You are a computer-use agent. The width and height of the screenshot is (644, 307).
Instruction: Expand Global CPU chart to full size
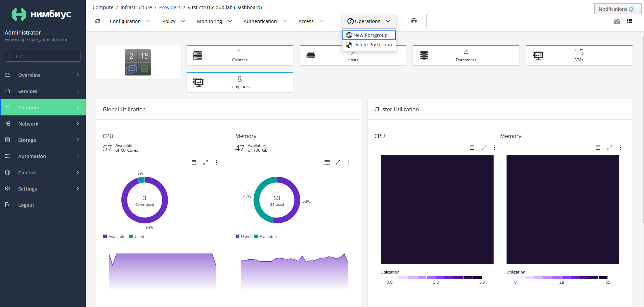[x=205, y=162]
